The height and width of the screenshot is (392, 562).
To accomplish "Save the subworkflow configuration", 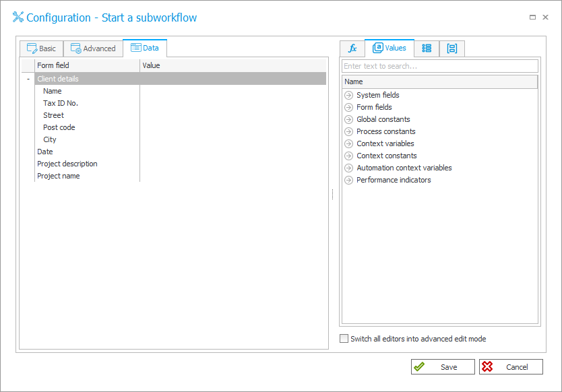I will click(x=443, y=367).
